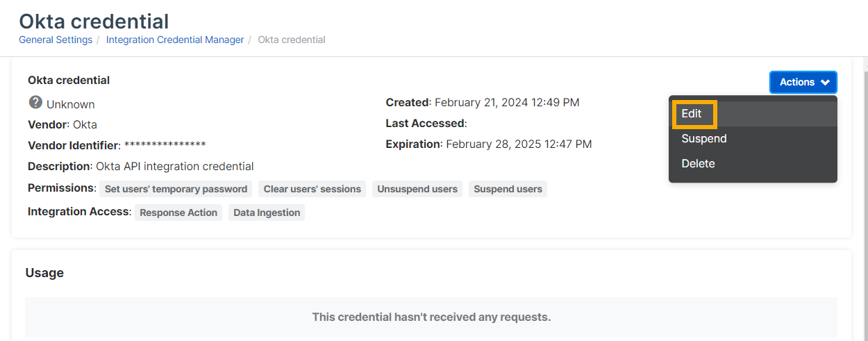The width and height of the screenshot is (868, 341).
Task: Click the gray Okta credential breadcrumb
Action: [292, 40]
